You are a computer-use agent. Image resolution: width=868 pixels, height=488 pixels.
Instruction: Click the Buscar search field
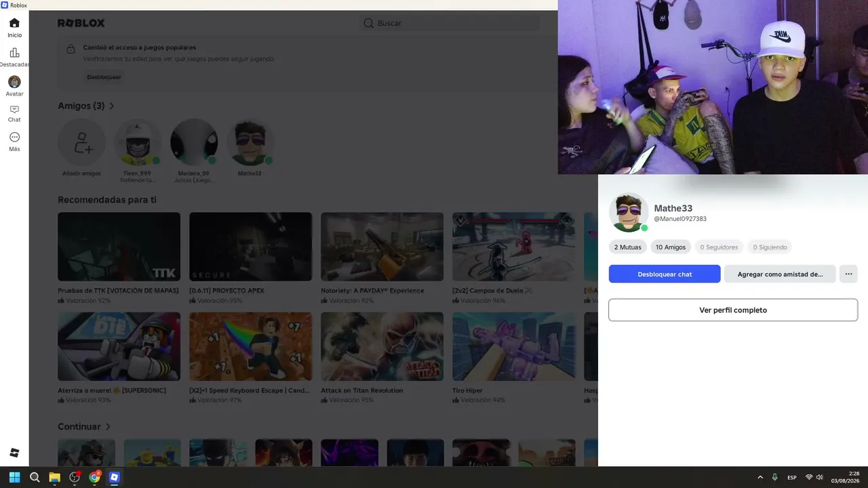(x=450, y=23)
